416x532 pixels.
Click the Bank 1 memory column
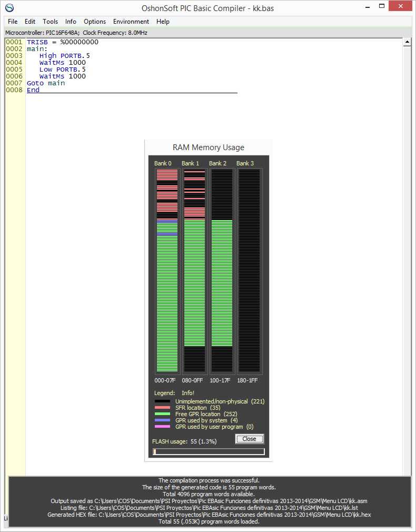[x=194, y=271]
